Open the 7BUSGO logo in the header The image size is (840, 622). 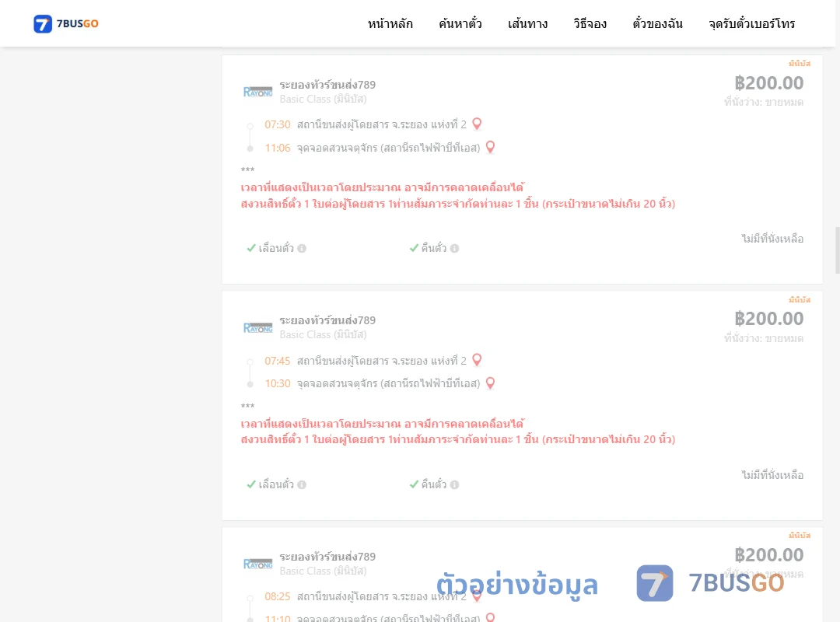pyautogui.click(x=66, y=23)
